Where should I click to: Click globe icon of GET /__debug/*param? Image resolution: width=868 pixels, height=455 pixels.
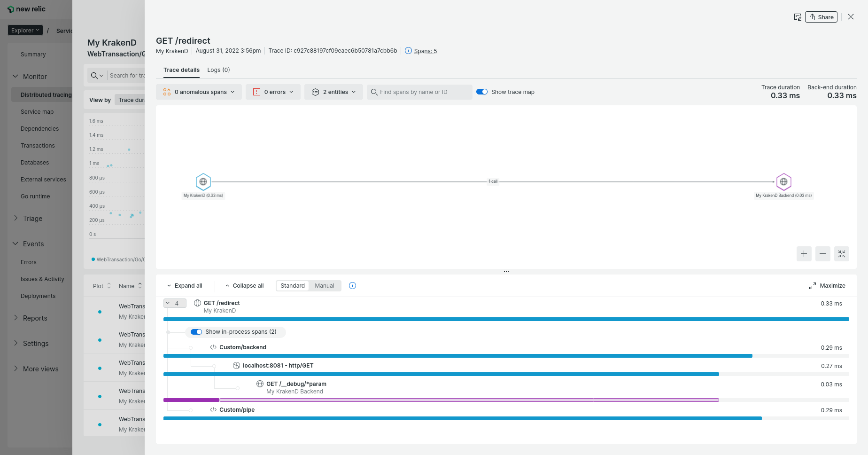260,384
